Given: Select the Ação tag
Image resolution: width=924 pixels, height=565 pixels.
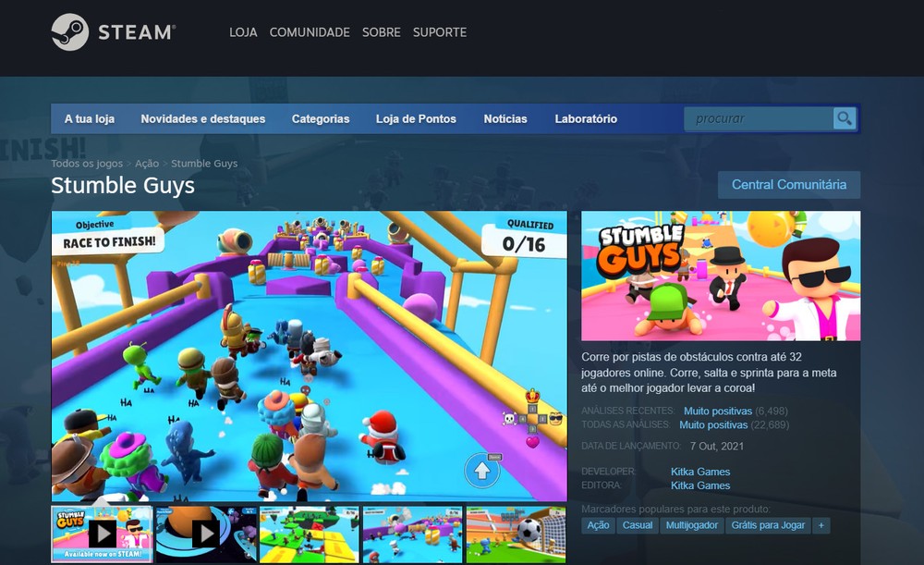Looking at the screenshot, I should [x=597, y=525].
